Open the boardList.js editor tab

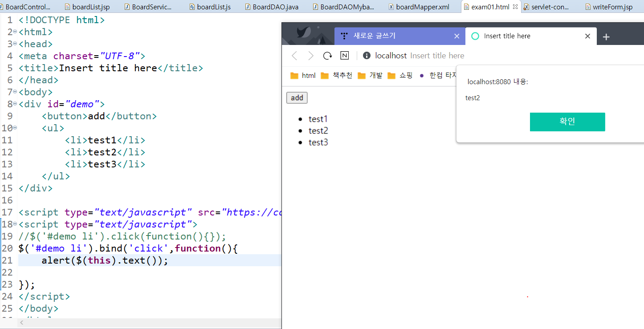click(x=209, y=7)
